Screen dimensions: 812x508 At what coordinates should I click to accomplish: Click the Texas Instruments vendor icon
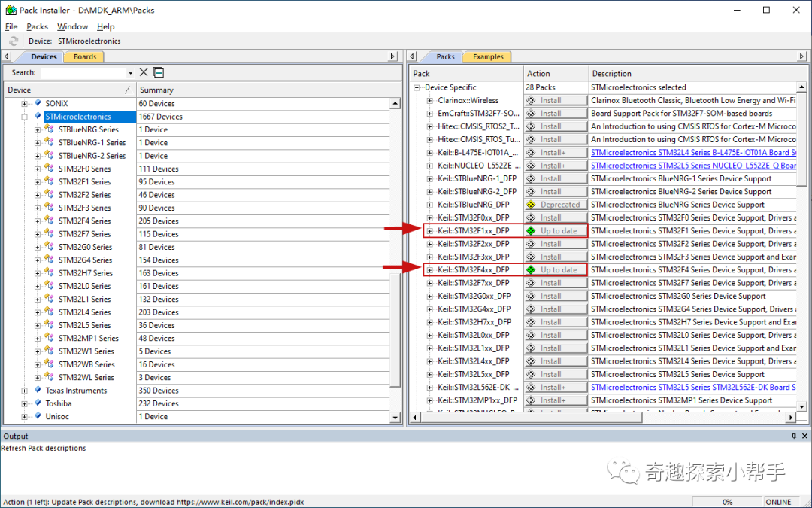pos(38,390)
